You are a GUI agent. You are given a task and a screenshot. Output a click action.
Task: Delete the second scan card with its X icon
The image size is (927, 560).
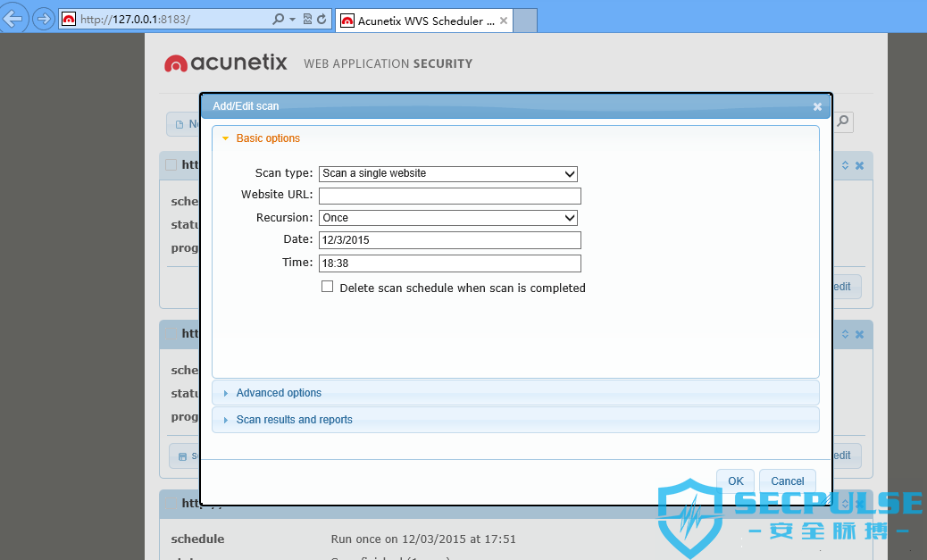860,334
